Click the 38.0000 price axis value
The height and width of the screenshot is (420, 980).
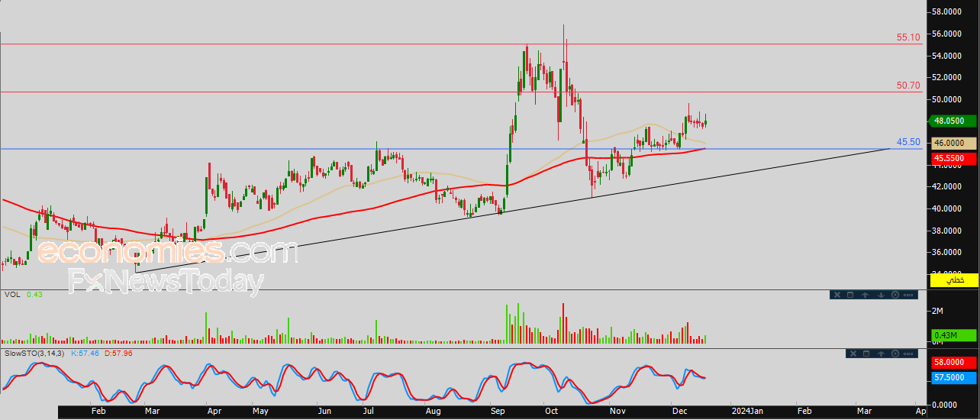946,231
